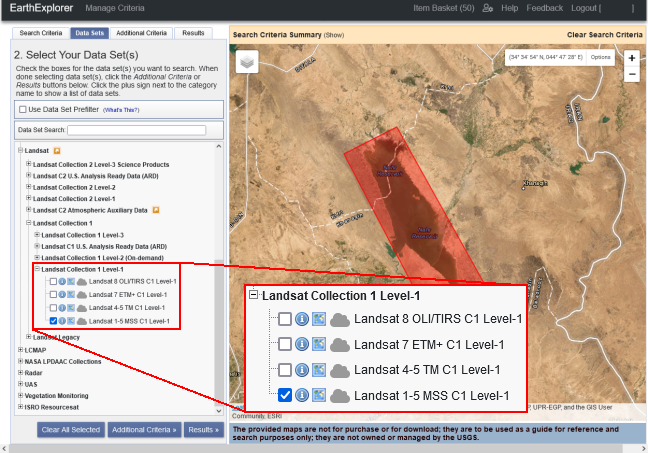The image size is (648, 453).
Task: Click cloud icon for Landsat 4-5 TM in tree
Action: tap(81, 308)
